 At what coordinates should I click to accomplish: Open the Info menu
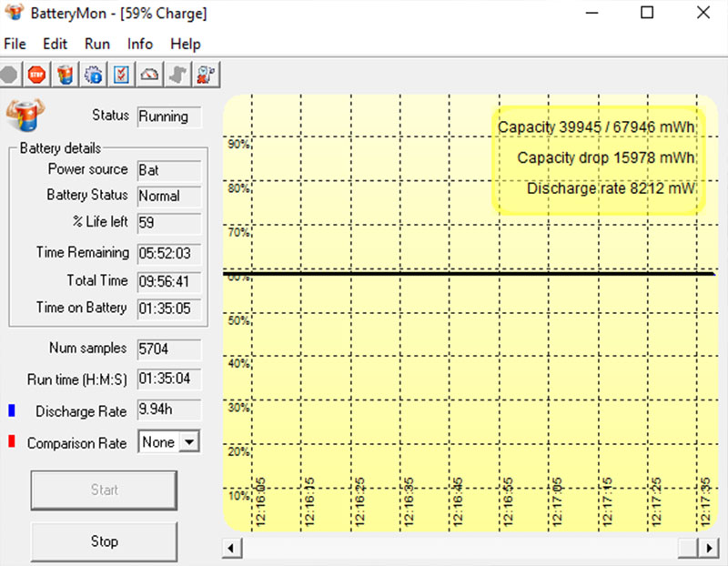click(x=140, y=44)
